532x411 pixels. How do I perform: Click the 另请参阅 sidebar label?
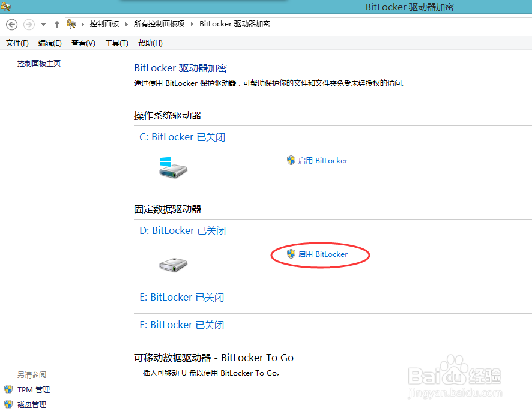(32, 375)
